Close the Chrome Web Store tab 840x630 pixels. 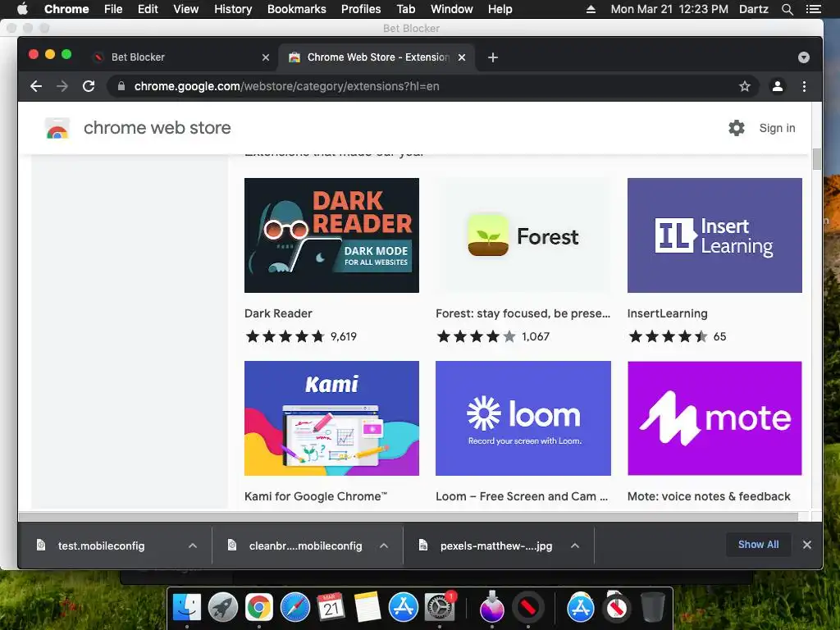coord(462,57)
